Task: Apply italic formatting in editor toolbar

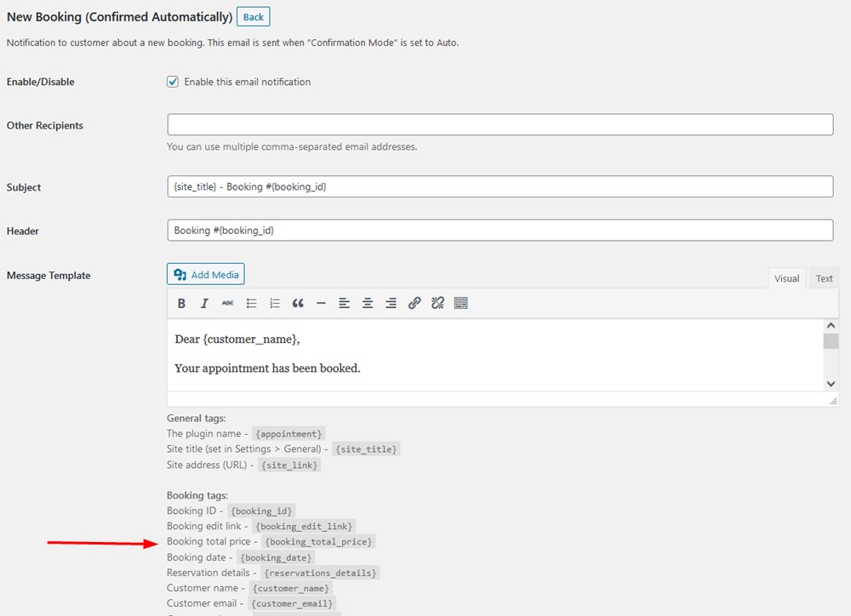Action: tap(204, 304)
